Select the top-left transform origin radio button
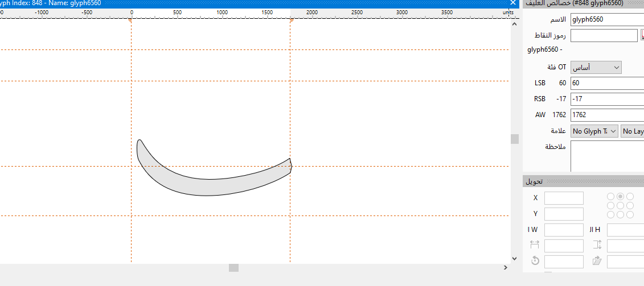This screenshot has width=644, height=286. pos(611,197)
